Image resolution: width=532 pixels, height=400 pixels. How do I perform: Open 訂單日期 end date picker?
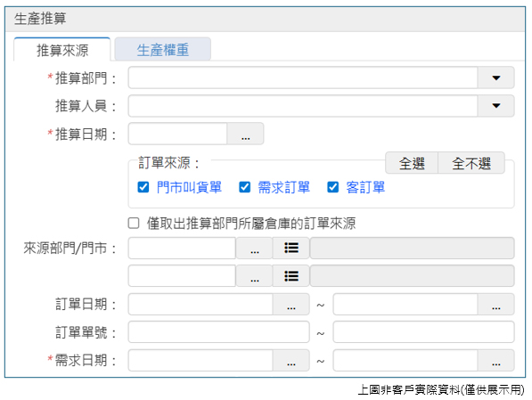[496, 304]
